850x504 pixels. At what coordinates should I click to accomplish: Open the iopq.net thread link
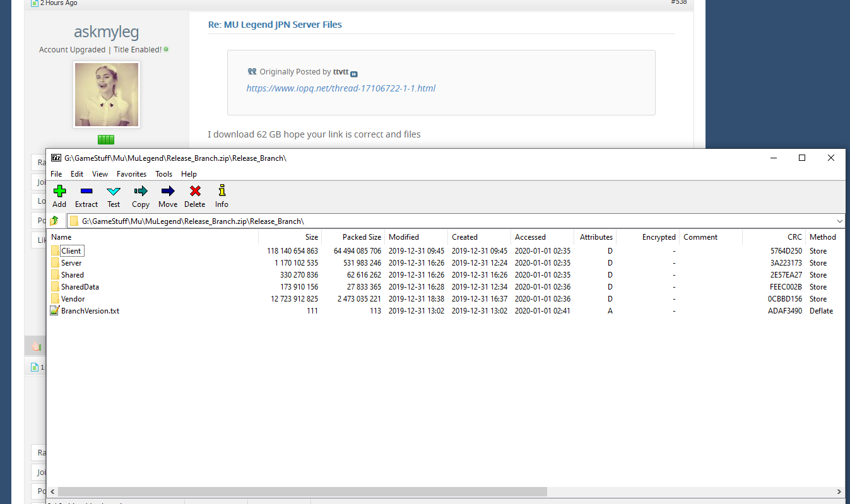click(341, 88)
